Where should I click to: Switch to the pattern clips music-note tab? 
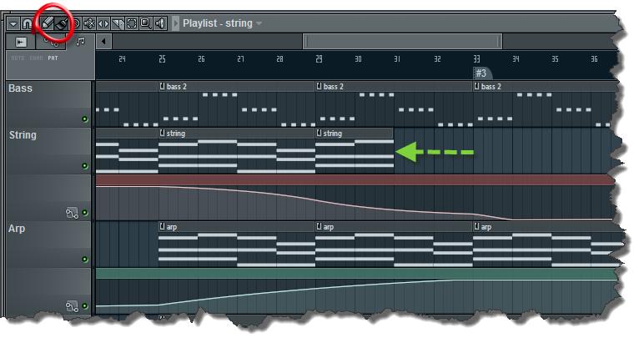pos(80,42)
